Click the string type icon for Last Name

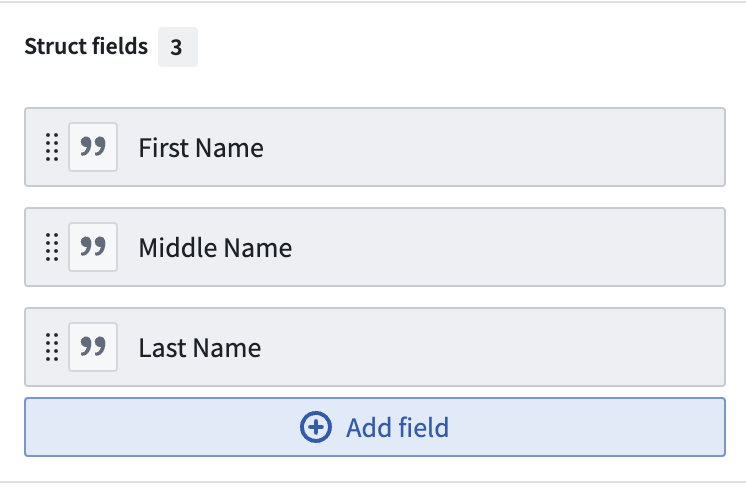pos(93,347)
